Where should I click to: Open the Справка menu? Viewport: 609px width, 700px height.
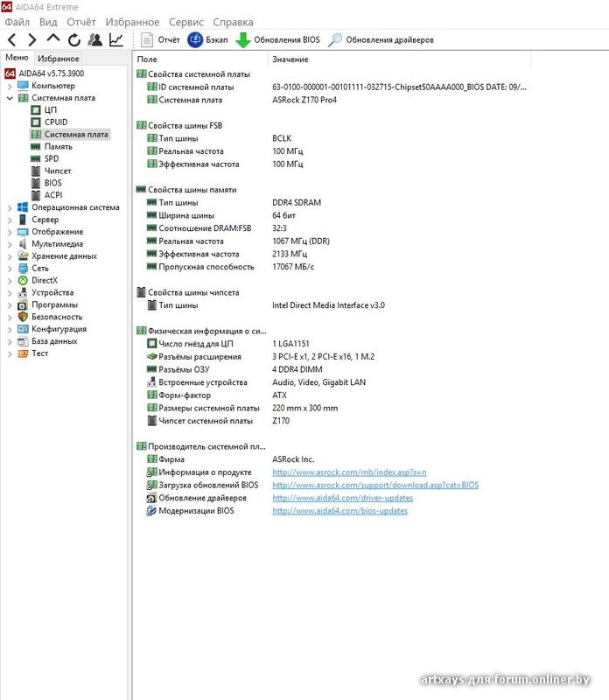233,22
